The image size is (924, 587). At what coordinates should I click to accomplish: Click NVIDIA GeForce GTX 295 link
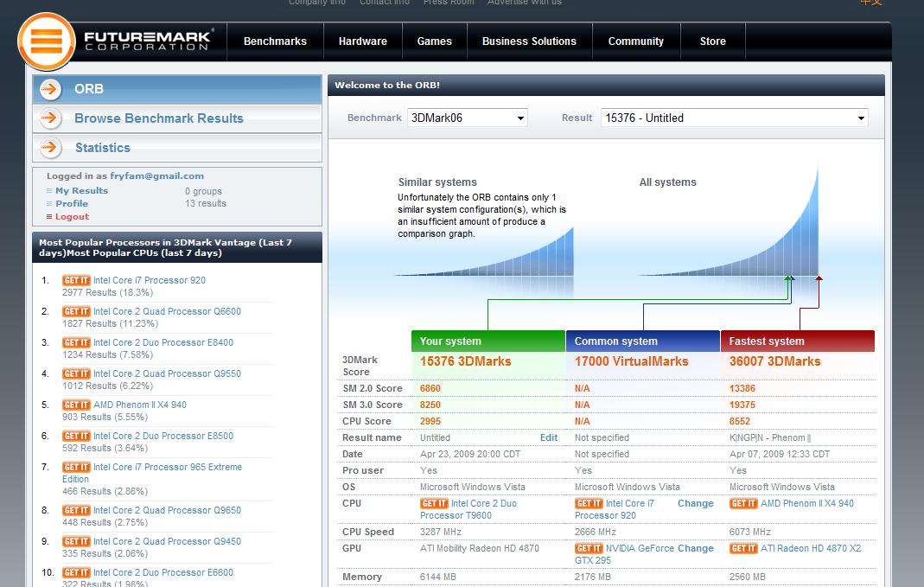[625, 555]
